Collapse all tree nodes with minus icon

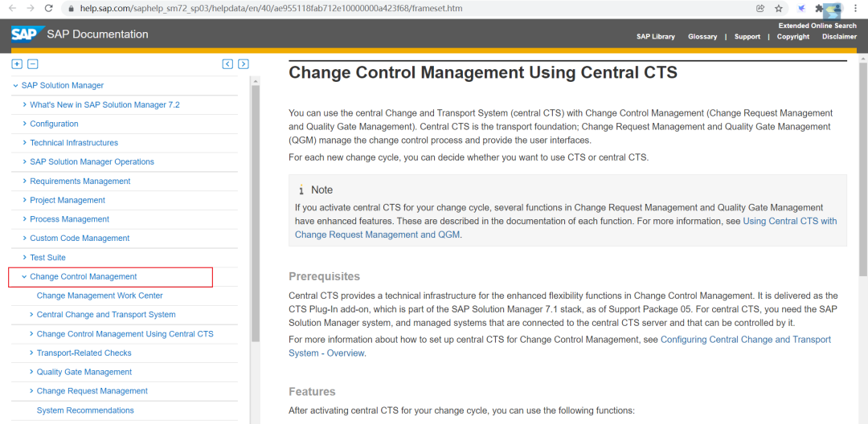pyautogui.click(x=33, y=64)
